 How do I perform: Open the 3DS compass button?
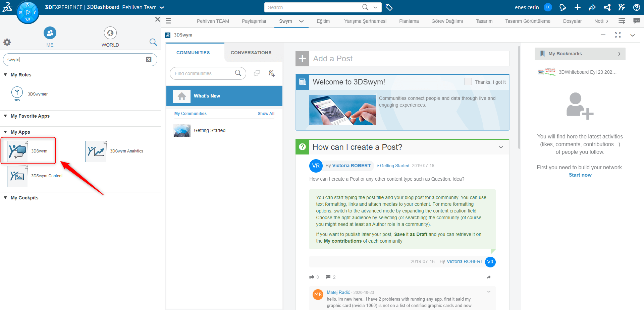pyautogui.click(x=28, y=12)
